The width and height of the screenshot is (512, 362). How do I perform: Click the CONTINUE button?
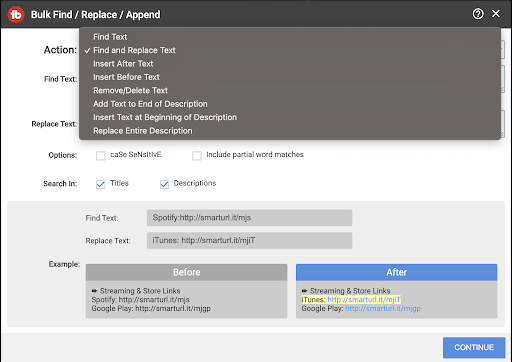point(474,347)
